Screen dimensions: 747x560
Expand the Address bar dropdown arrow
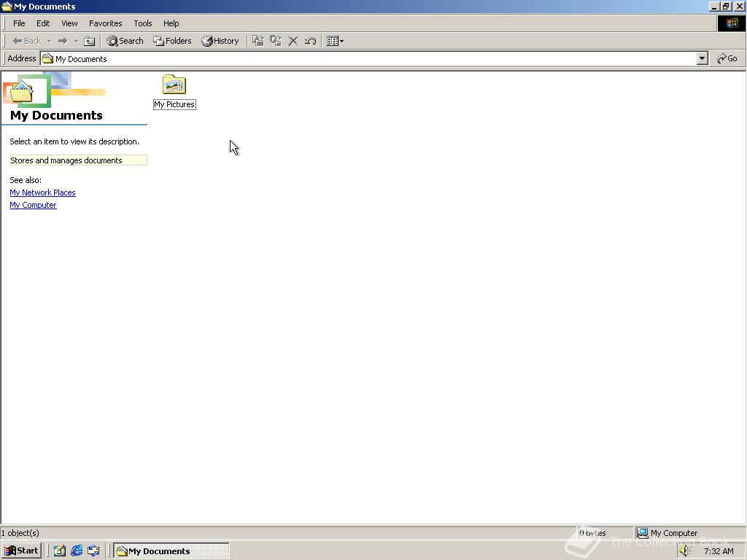click(703, 58)
